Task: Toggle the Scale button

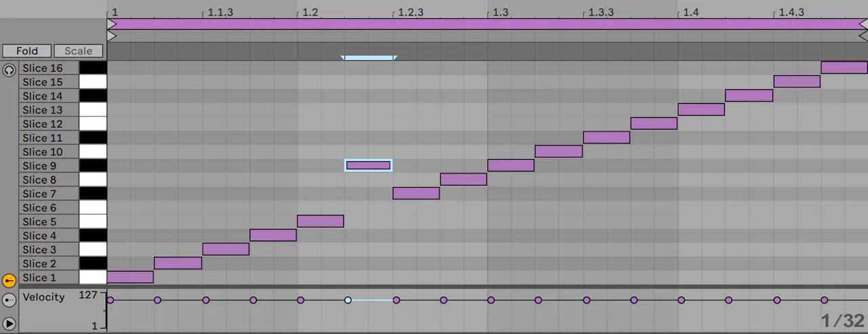Action: coord(79,51)
